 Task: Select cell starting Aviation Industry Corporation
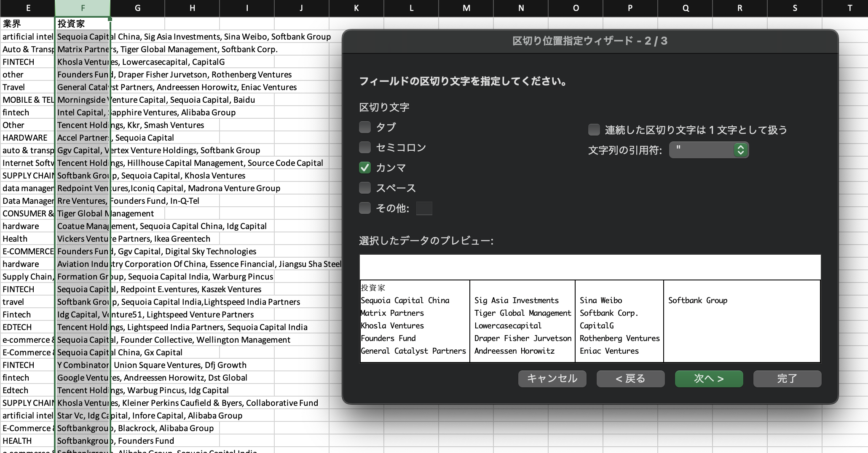click(83, 264)
